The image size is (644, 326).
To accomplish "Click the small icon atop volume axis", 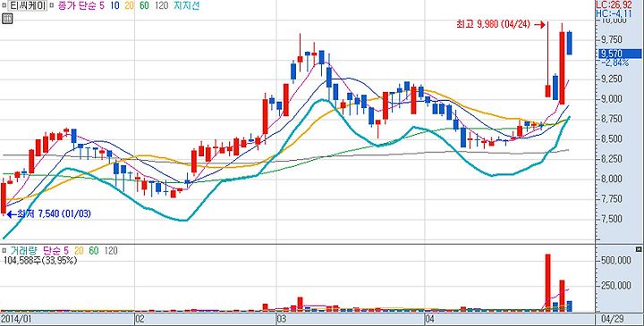I will click(639, 249).
